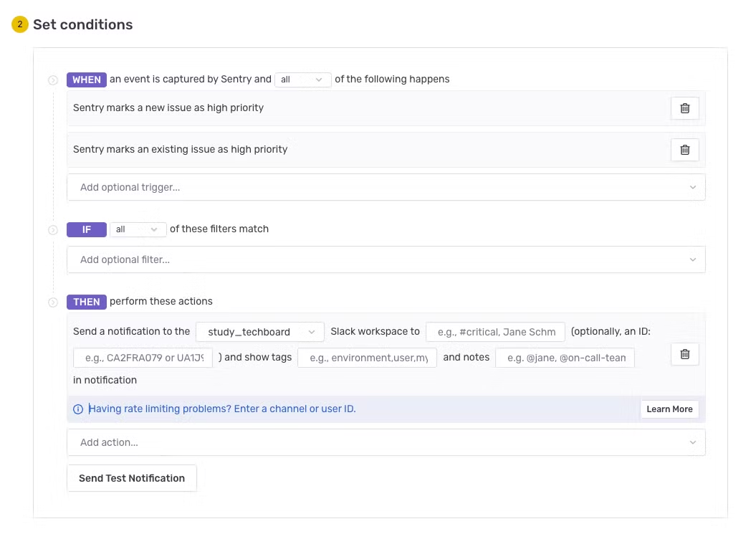
Task: Change the study_techboard Slack workspace selection
Action: tap(260, 332)
